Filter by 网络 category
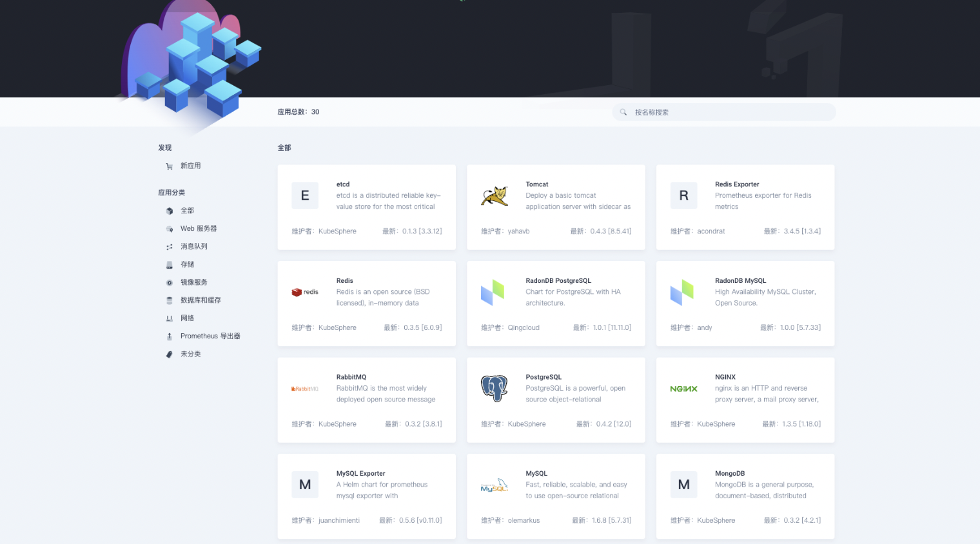The image size is (980, 544). tap(187, 318)
